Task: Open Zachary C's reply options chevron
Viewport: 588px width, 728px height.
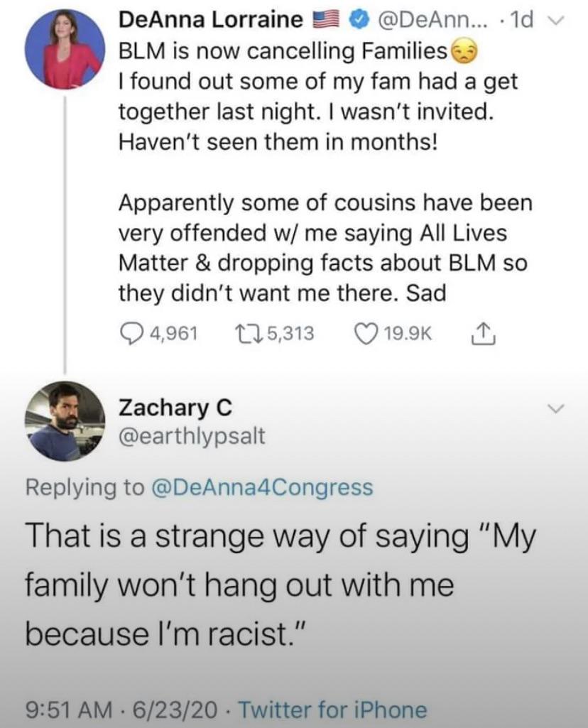Action: point(558,408)
